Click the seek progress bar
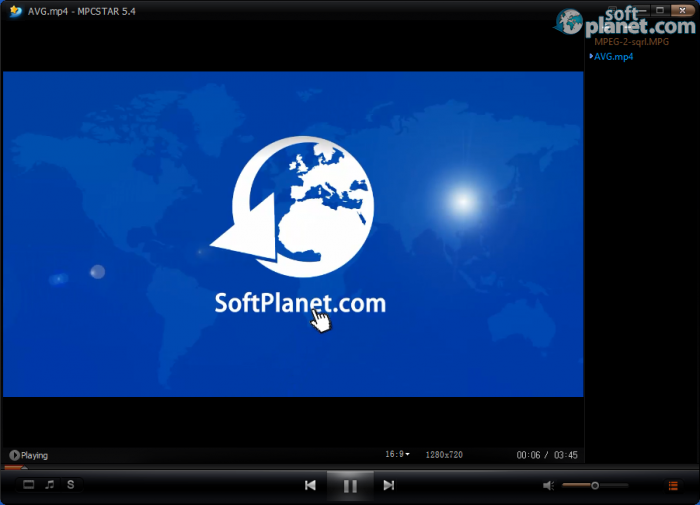This screenshot has height=505, width=700. pyautogui.click(x=350, y=467)
